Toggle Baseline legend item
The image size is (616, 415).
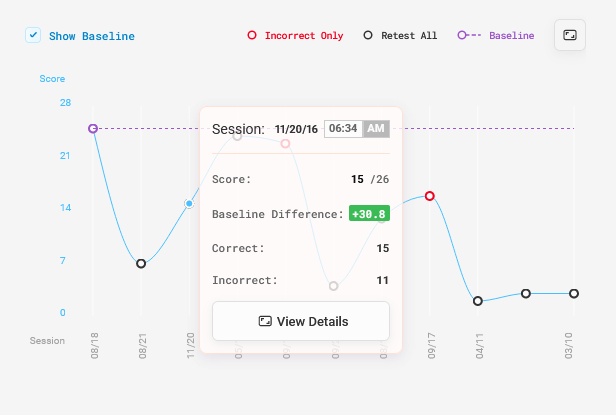(496, 35)
